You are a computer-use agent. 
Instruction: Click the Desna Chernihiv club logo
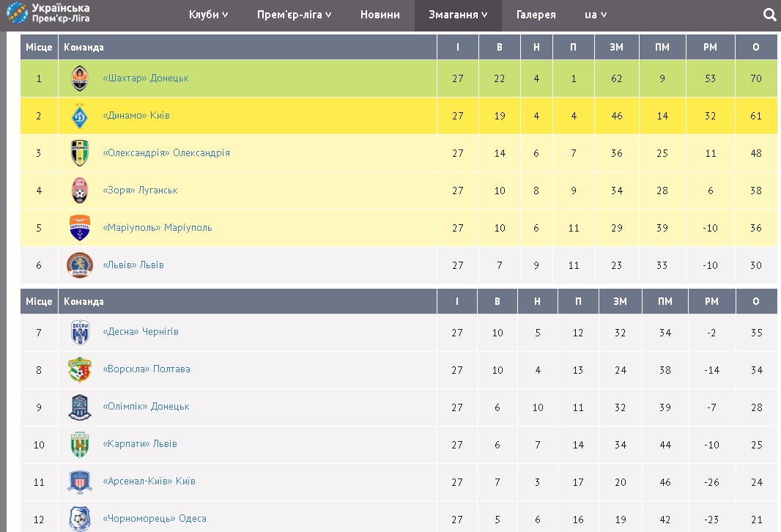tap(80, 333)
